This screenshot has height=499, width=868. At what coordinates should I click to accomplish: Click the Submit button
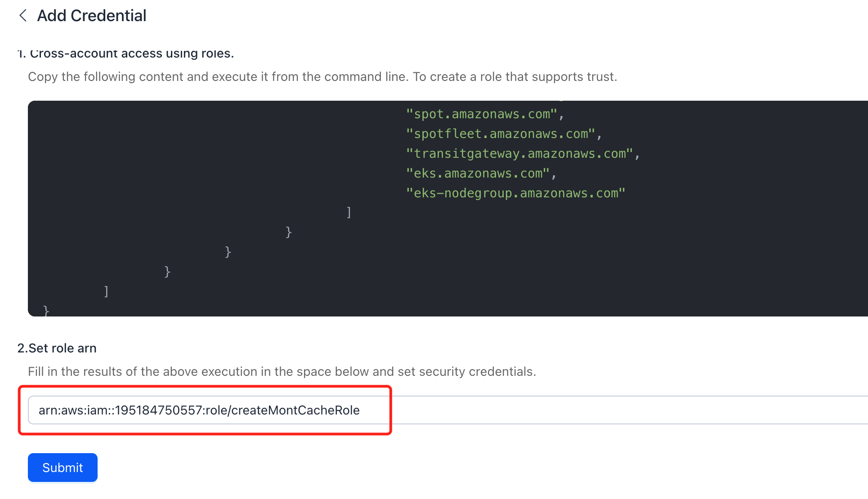(63, 468)
